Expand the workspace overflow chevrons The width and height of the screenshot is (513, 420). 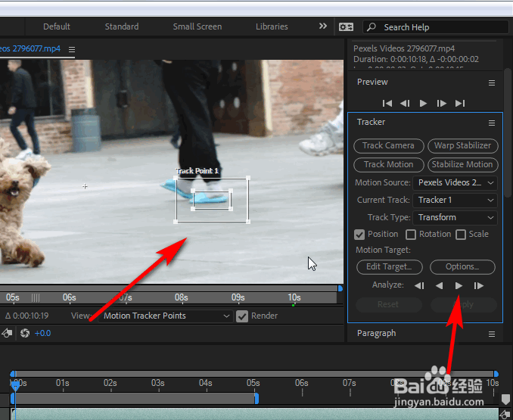(323, 26)
